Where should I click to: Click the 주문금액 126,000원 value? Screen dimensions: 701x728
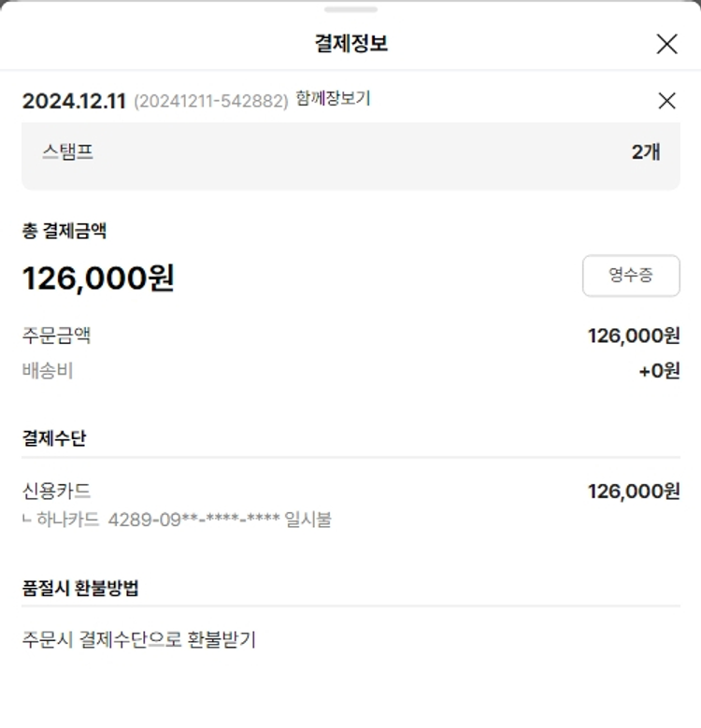(634, 335)
